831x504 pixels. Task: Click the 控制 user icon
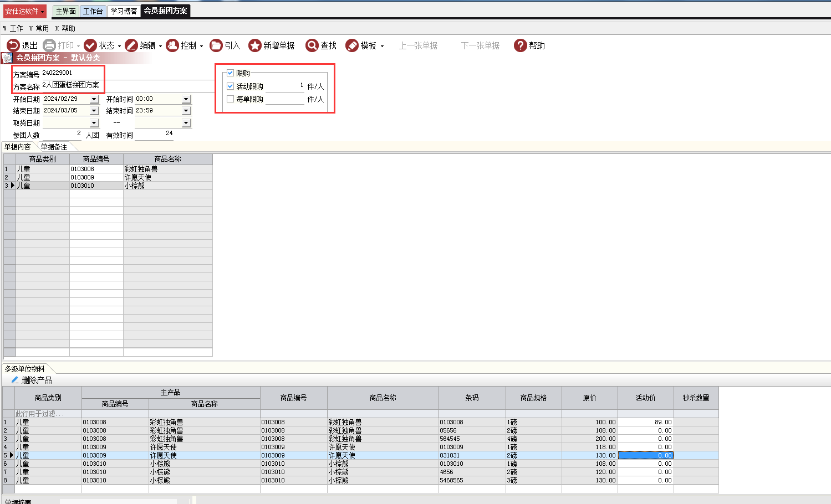(172, 45)
